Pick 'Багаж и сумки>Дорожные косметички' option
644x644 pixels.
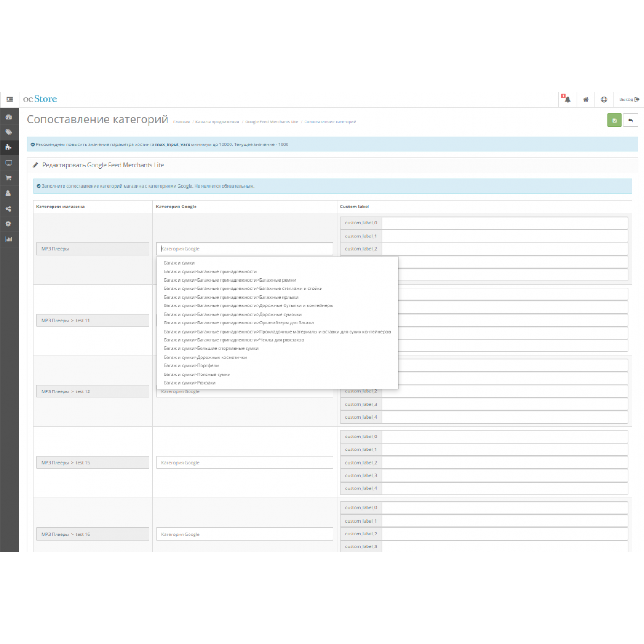click(x=205, y=357)
